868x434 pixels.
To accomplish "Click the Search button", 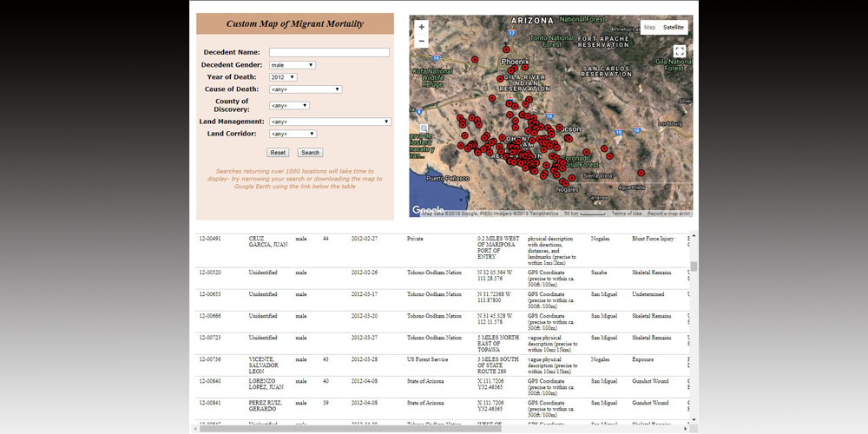I will point(310,153).
